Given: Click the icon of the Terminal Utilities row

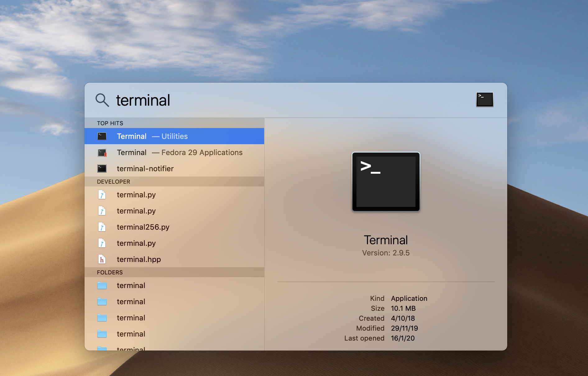Looking at the screenshot, I should click(x=102, y=136).
